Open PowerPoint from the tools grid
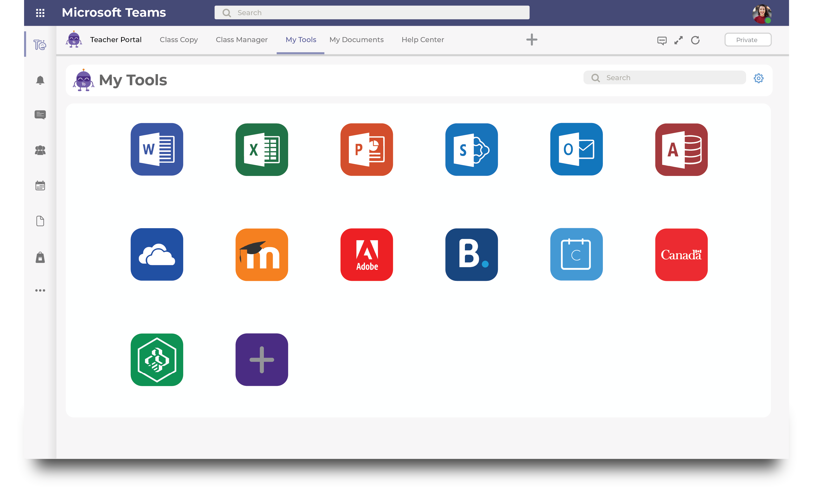This screenshot has width=814, height=504. (x=366, y=149)
